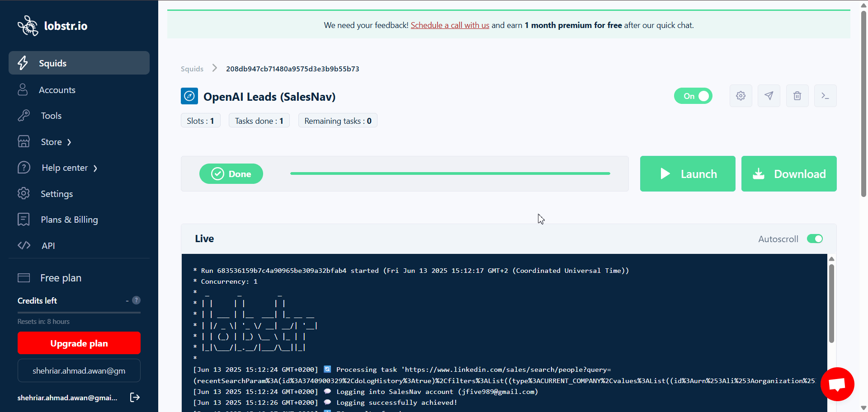
Task: Click the OpenAI Leads (SalesNav) title
Action: pyautogui.click(x=269, y=97)
